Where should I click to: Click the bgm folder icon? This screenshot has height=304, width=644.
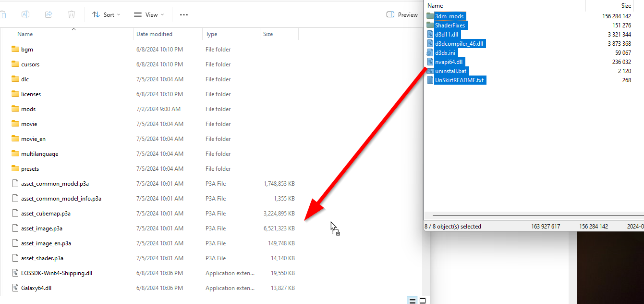[15, 50]
